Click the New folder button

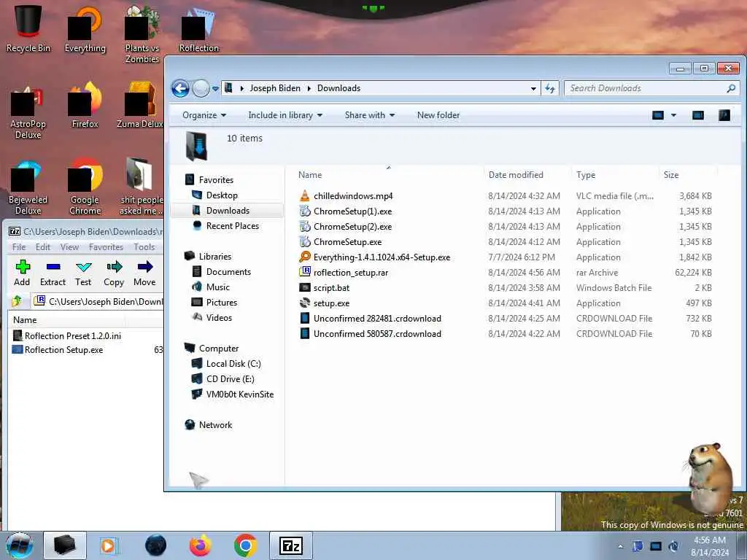click(438, 115)
